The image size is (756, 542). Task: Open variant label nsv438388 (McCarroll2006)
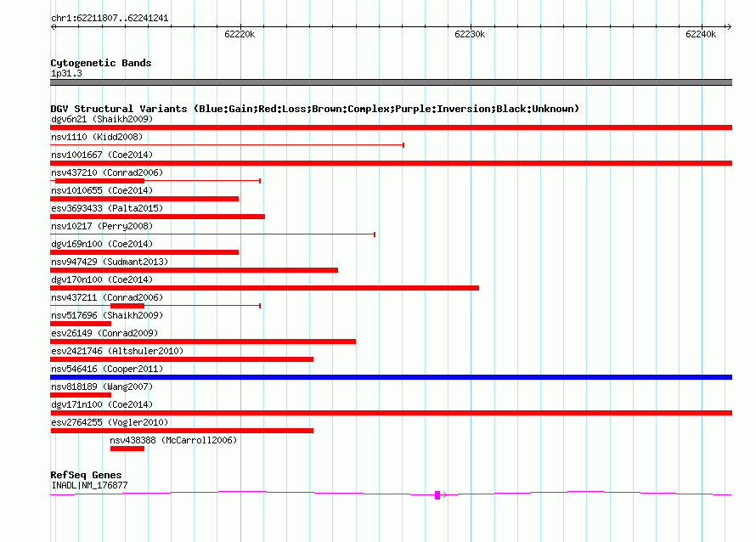point(173,440)
